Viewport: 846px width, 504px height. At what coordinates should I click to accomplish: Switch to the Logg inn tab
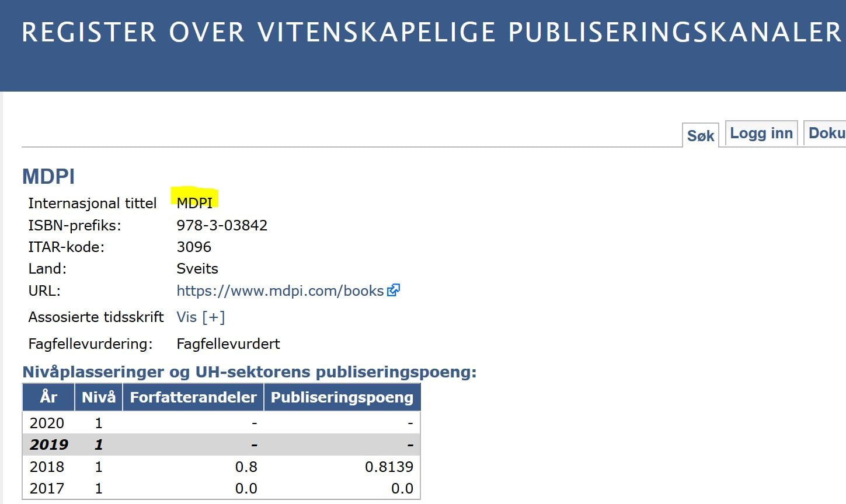coord(761,134)
